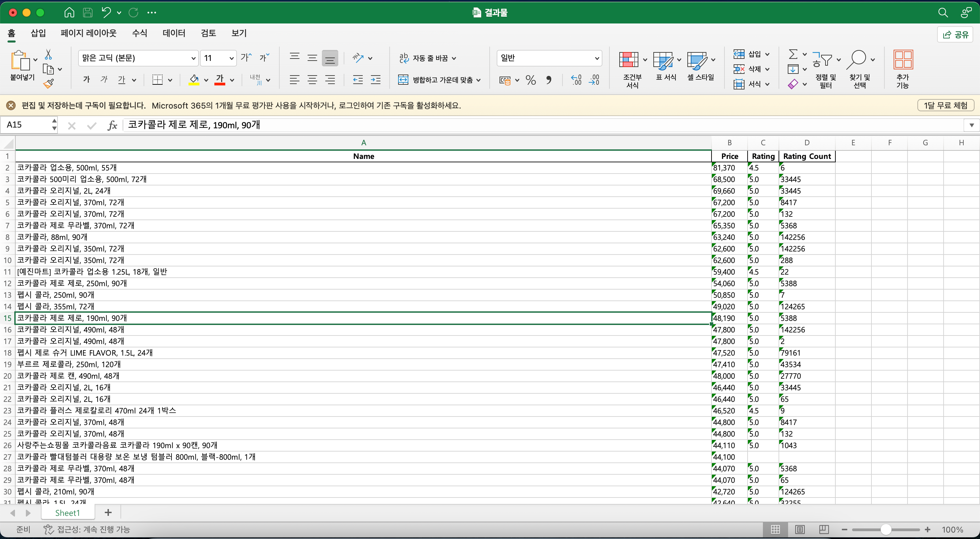The image size is (980, 539).
Task: Click the percent style icon
Action: tap(530, 80)
